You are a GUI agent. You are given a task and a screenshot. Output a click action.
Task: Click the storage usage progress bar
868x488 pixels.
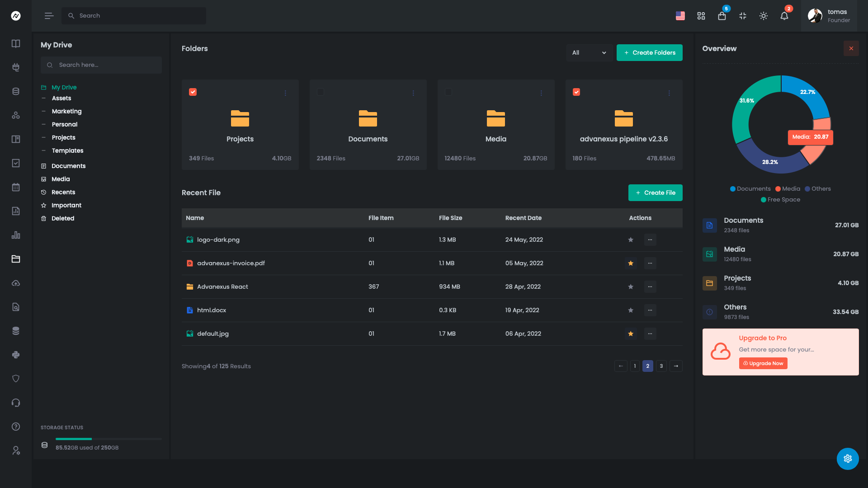[x=108, y=439]
